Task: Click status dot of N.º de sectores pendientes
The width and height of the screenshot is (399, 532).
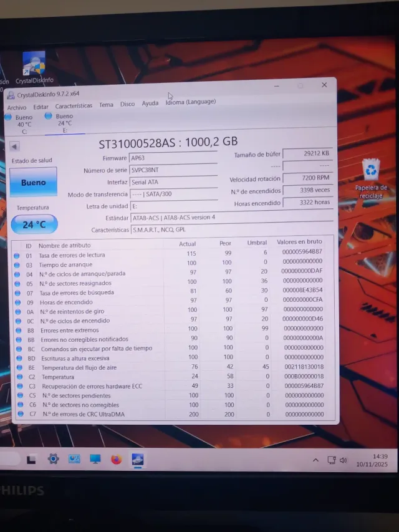Action: (x=21, y=395)
